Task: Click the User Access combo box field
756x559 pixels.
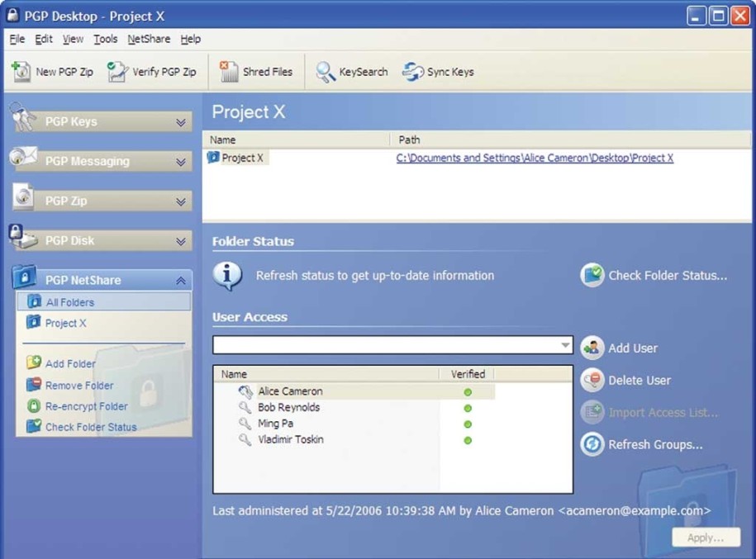Action: [x=392, y=345]
